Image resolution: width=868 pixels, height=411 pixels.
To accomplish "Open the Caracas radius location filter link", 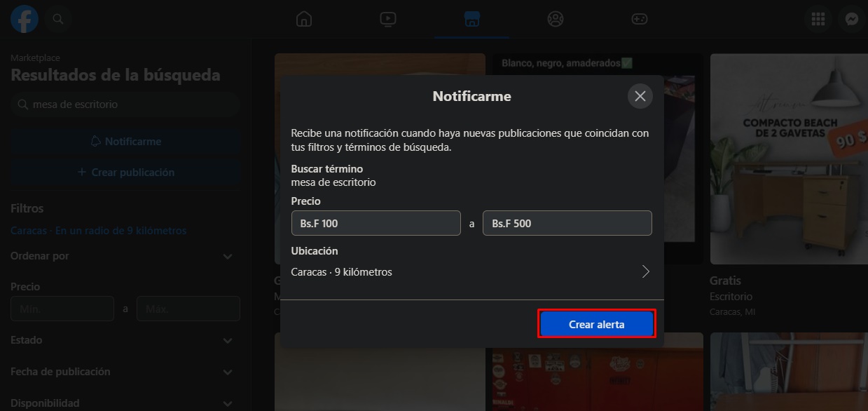I will click(99, 230).
